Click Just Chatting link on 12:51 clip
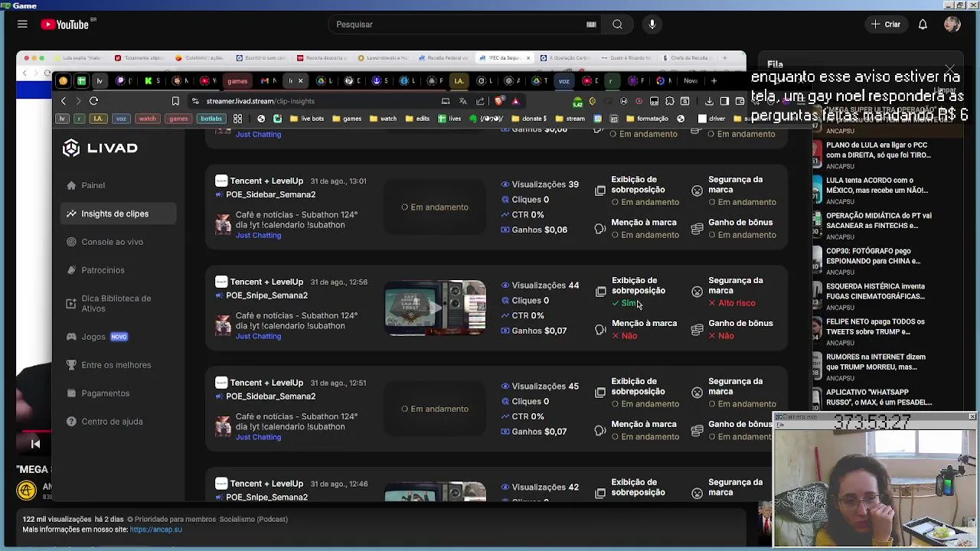 point(258,438)
